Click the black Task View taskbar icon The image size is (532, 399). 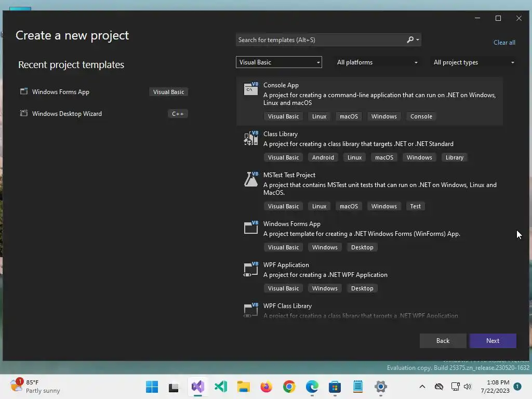174,387
